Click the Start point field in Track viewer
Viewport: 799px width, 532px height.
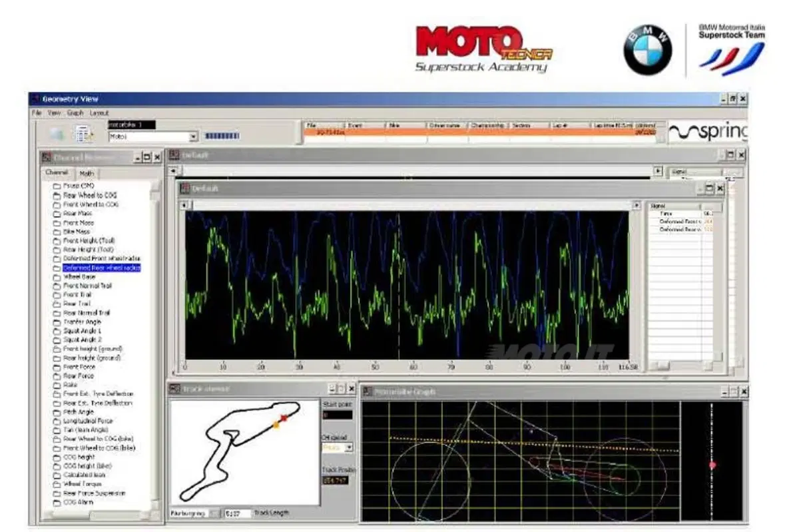tap(337, 415)
